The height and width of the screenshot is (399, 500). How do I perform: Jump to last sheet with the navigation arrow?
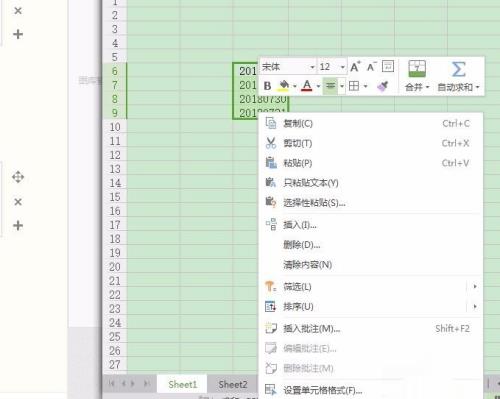(x=146, y=383)
